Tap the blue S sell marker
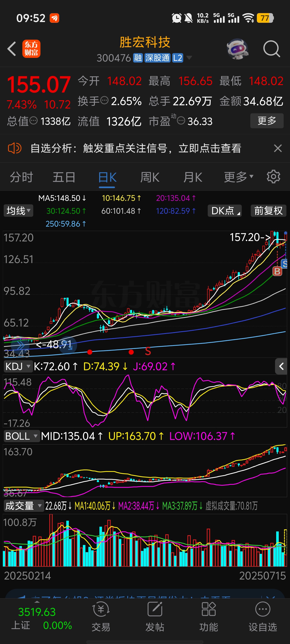The height and width of the screenshot is (644, 290). coord(285,264)
